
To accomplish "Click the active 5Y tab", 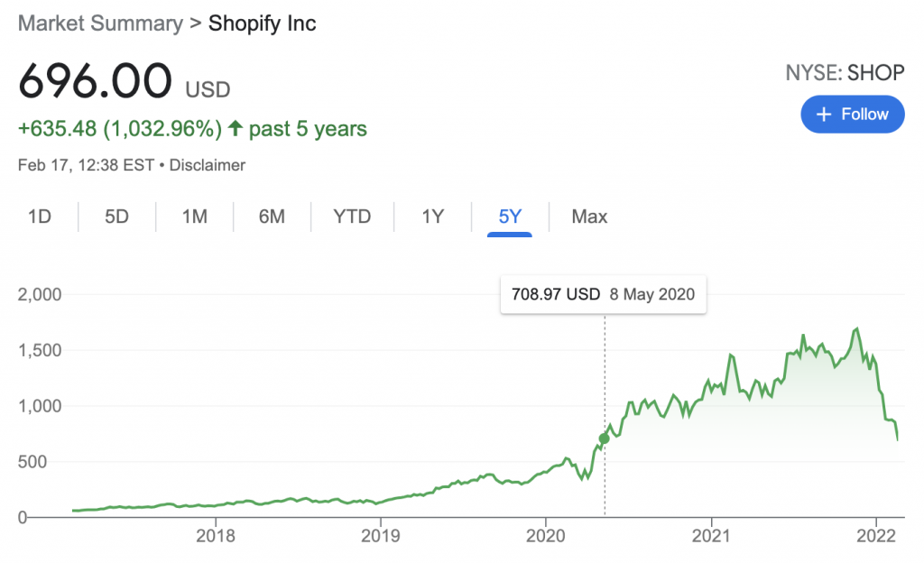I will coord(510,217).
